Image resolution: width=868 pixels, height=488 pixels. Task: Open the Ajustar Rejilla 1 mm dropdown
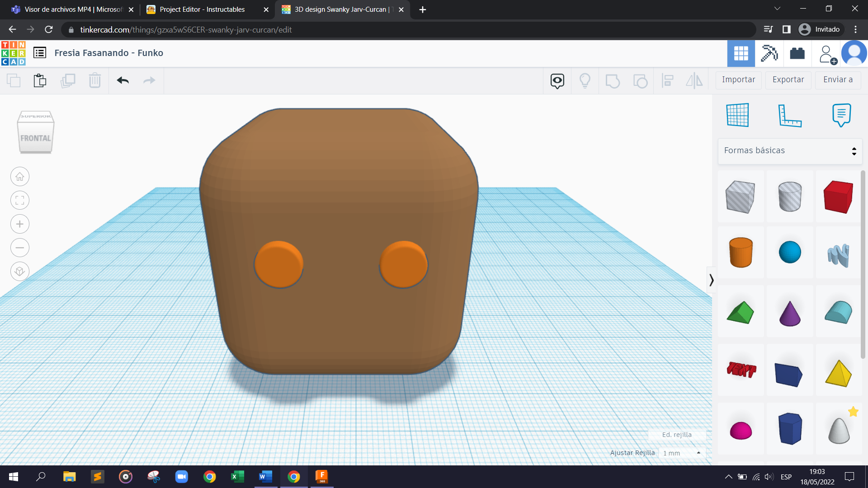click(x=681, y=453)
